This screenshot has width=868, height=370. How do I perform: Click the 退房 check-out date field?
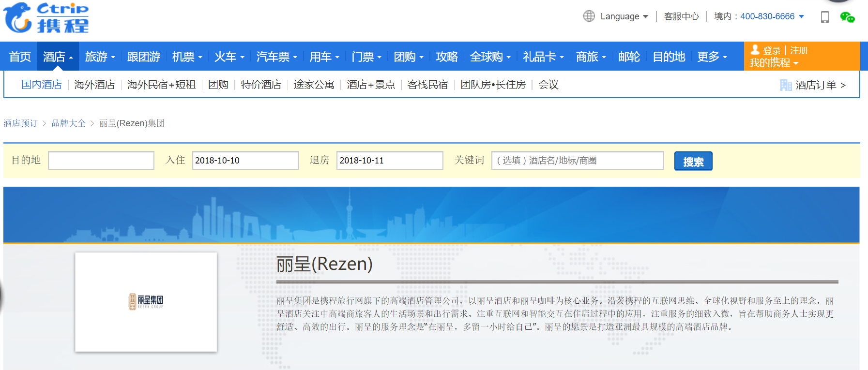[390, 160]
